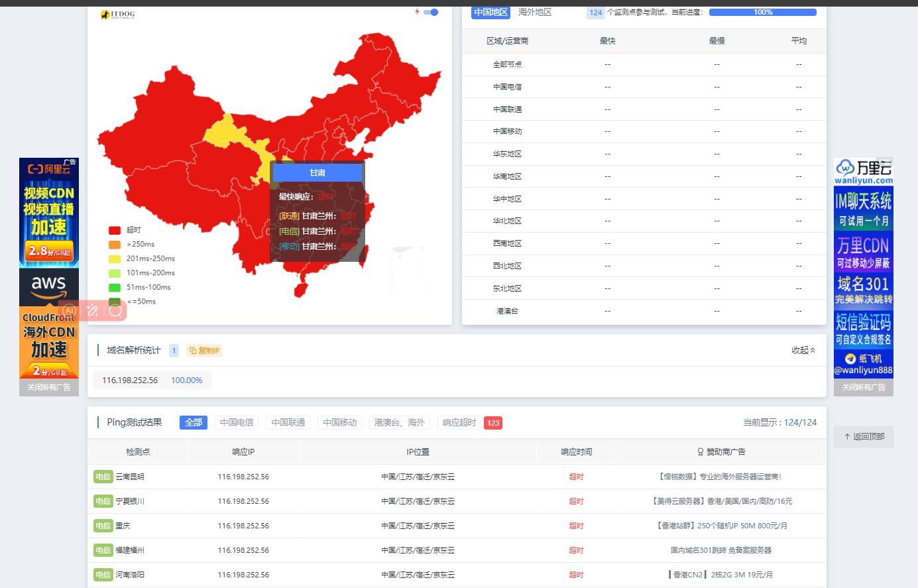The width and height of the screenshot is (918, 588).
Task: Click the 纸飞机 telegram icon ad
Action: pyautogui.click(x=864, y=364)
